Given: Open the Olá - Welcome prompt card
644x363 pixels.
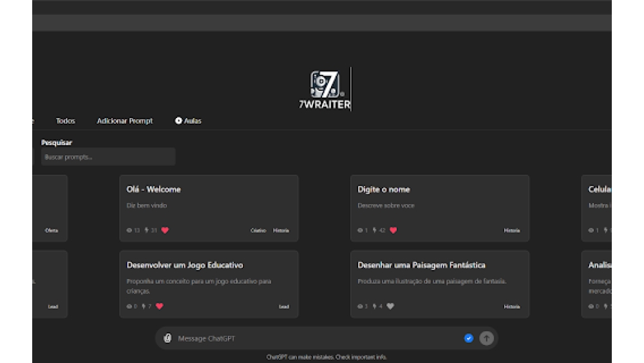Looking at the screenshot, I should [209, 208].
